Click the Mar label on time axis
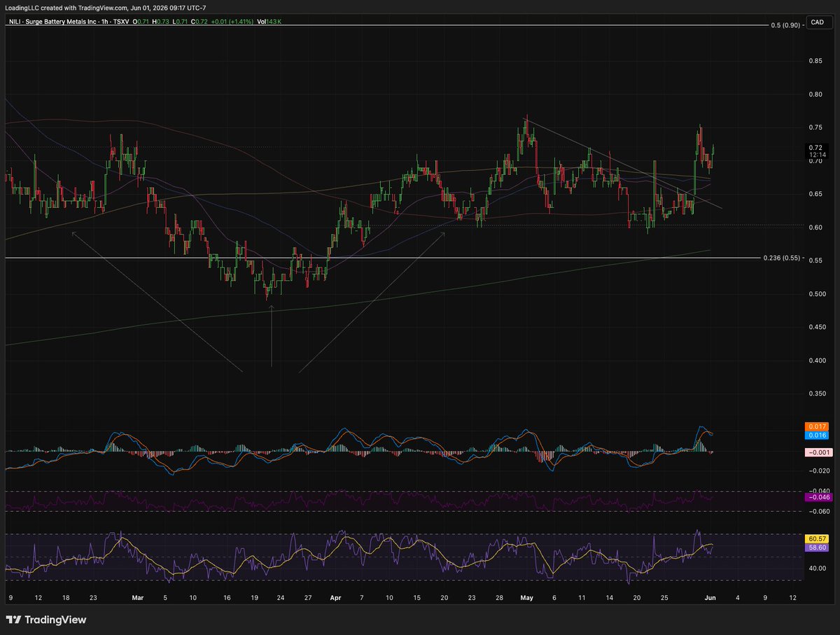The width and height of the screenshot is (840, 635). coord(138,599)
